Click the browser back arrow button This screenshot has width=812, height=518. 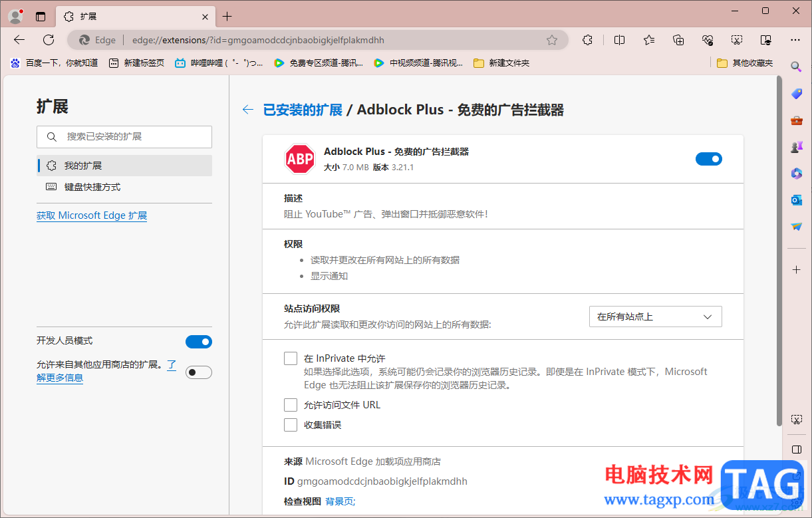coord(19,40)
